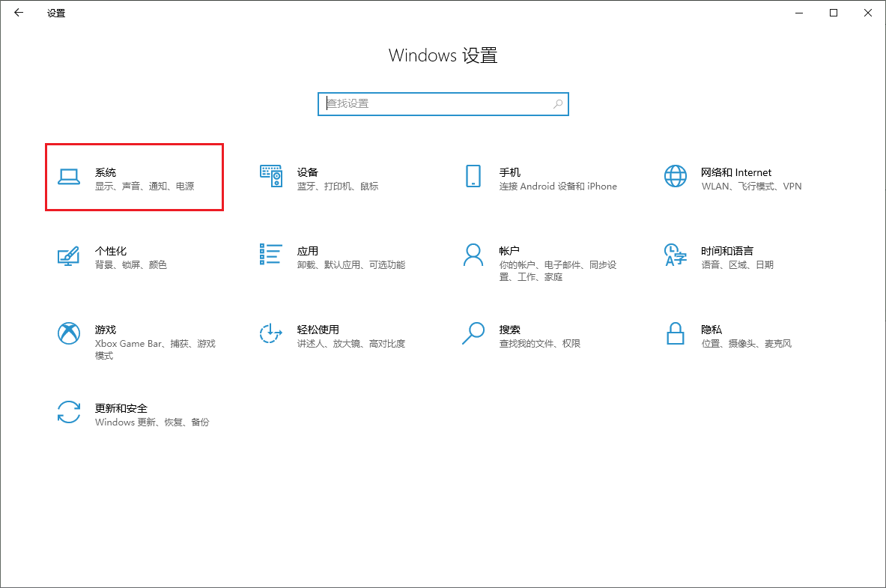Open the 帐户 (Accounts) settings icon
Viewport: 886px width, 588px height.
coord(473,255)
